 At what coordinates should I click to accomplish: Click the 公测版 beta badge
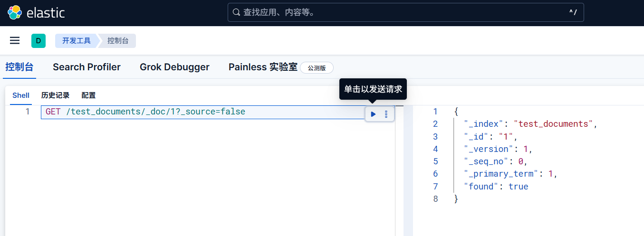click(317, 68)
